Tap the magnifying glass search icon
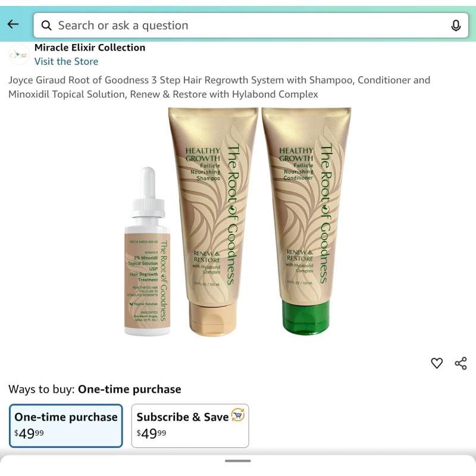The width and height of the screenshot is (476, 476). pyautogui.click(x=46, y=26)
